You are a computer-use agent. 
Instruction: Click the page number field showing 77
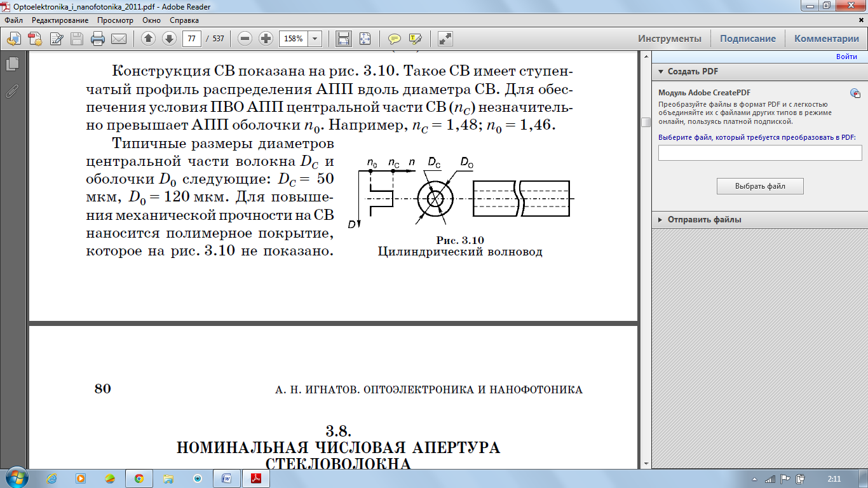192,39
